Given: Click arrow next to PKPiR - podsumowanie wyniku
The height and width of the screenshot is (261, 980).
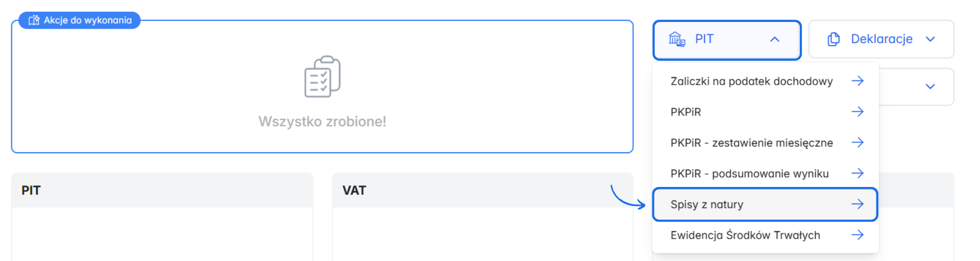Looking at the screenshot, I should [x=857, y=174].
